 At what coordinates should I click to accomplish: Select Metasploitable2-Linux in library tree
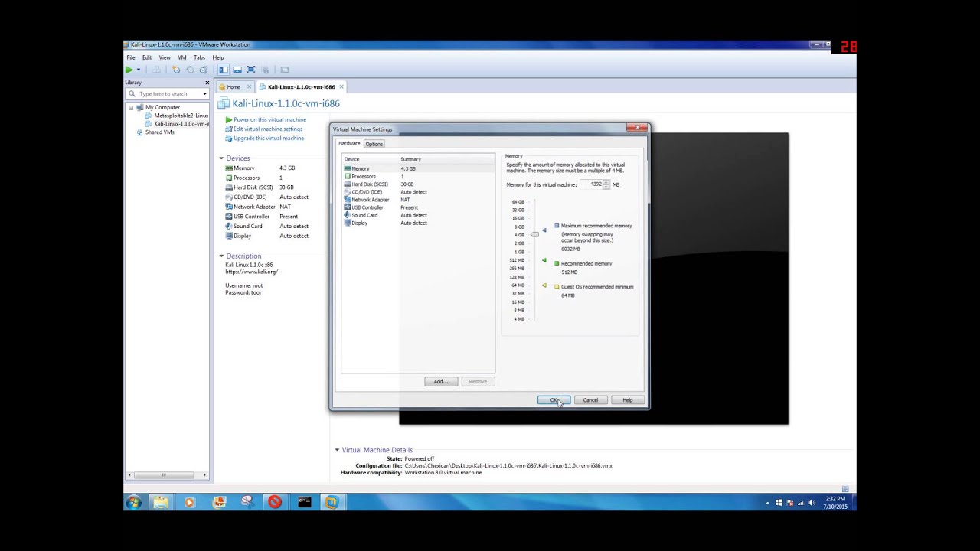tap(178, 116)
